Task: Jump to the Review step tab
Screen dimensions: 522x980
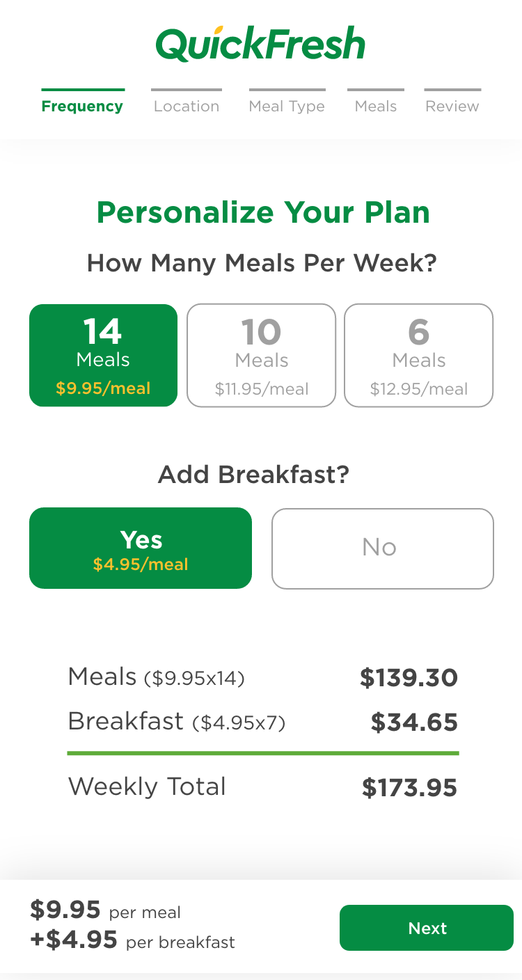Action: tap(452, 106)
